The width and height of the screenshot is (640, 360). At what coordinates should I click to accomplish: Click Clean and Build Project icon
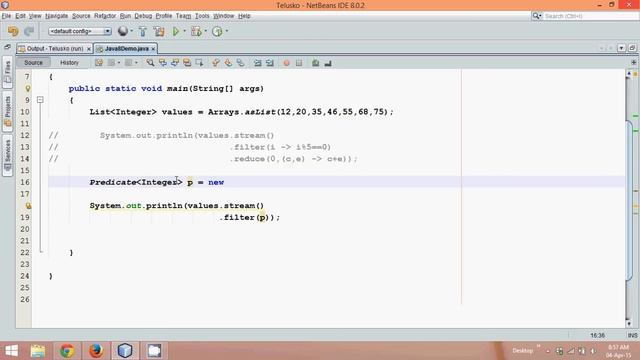tap(159, 31)
